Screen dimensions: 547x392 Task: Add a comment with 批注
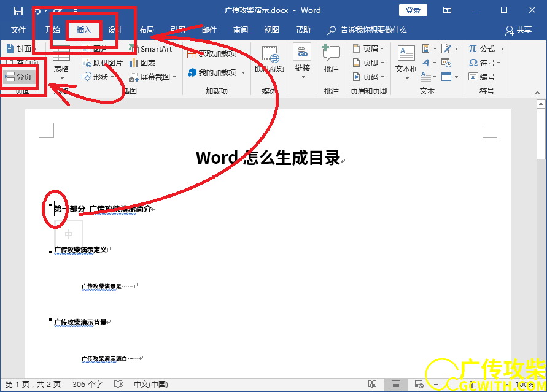pyautogui.click(x=331, y=60)
